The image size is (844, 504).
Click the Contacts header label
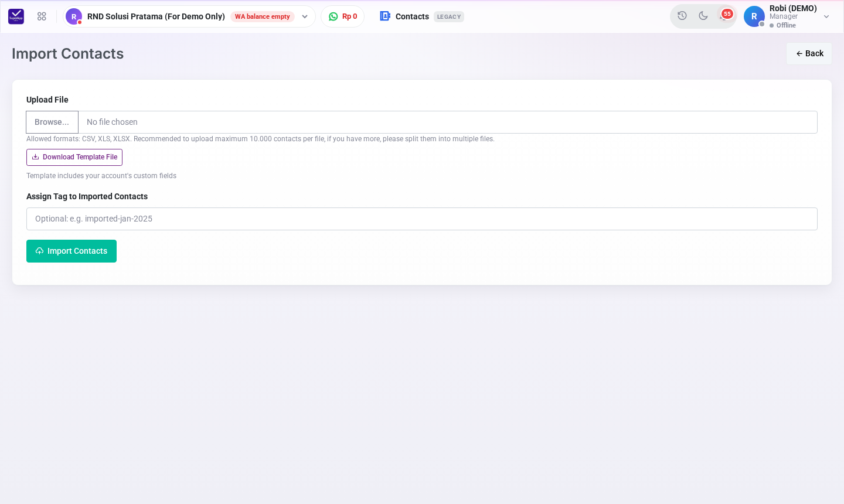(412, 16)
